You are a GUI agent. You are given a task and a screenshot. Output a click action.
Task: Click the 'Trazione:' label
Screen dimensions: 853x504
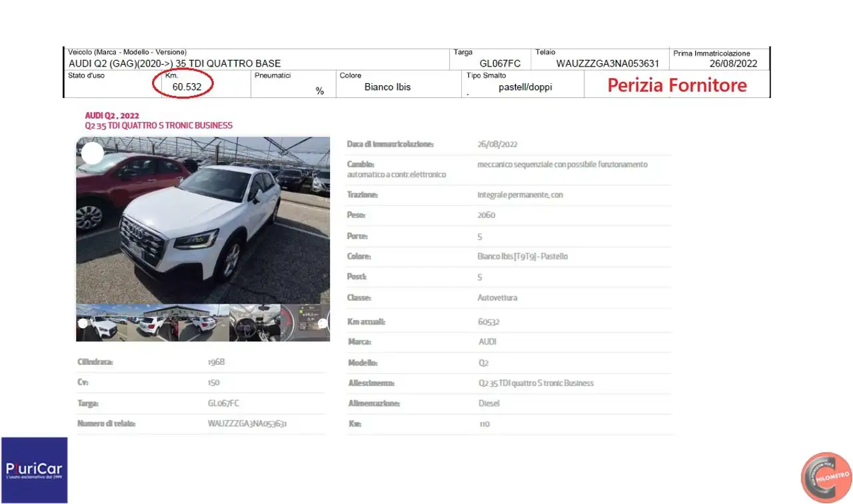point(363,195)
